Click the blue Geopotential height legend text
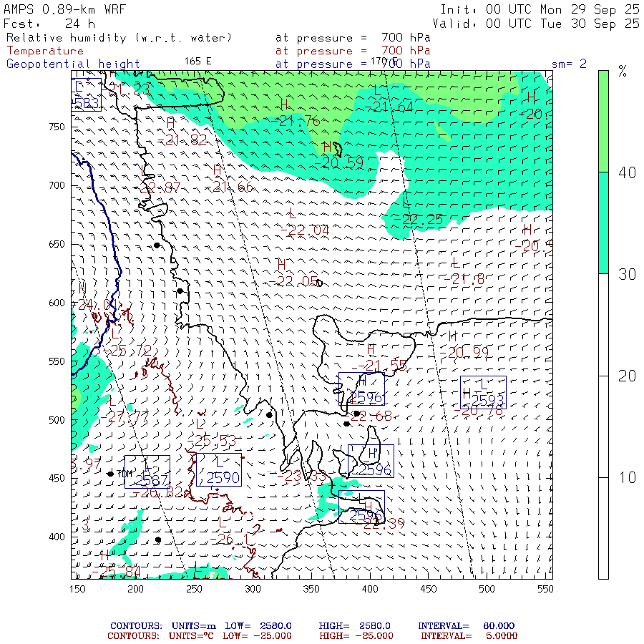The height and width of the screenshot is (644, 644). coord(73,64)
